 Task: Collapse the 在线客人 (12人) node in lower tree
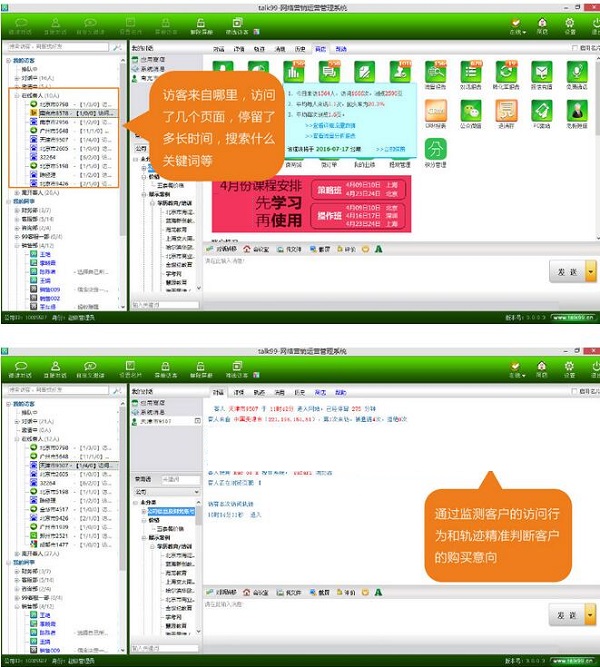click(17, 439)
